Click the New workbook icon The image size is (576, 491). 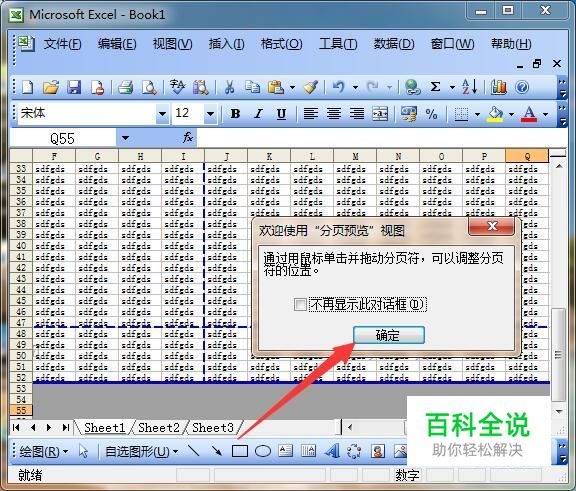coord(28,87)
